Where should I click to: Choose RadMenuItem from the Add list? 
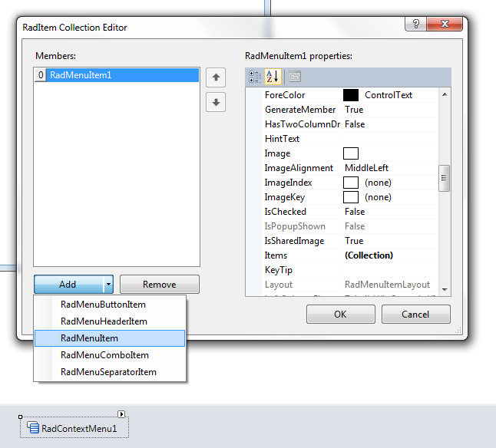[110, 338]
